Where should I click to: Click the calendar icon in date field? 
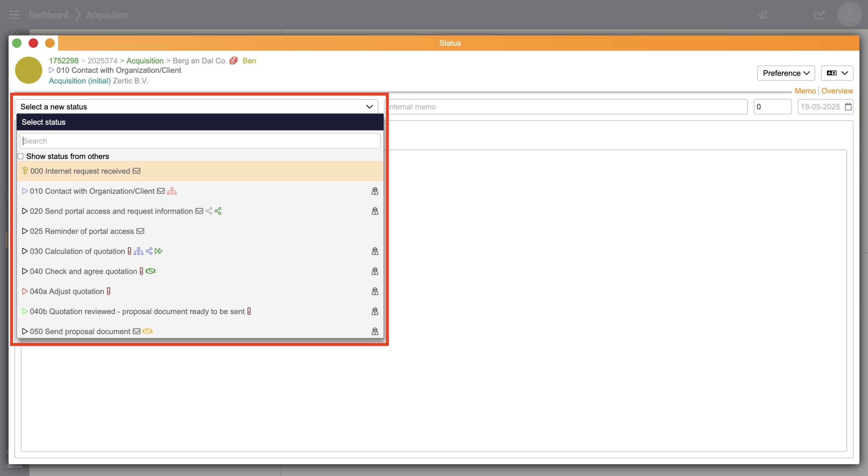click(848, 107)
